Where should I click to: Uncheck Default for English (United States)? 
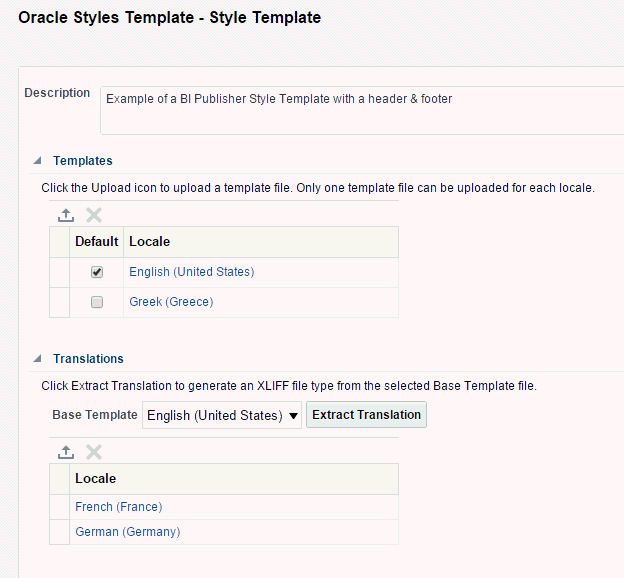[x=97, y=272]
